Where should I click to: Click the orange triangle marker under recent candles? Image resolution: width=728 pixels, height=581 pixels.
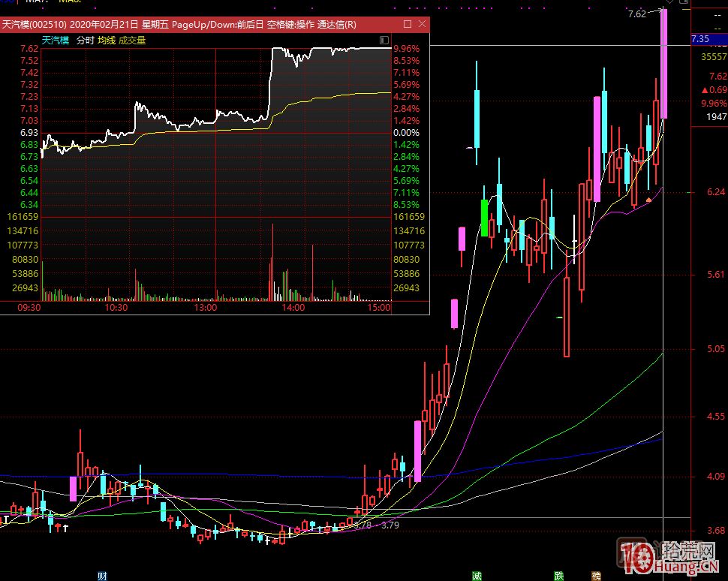tap(648, 200)
